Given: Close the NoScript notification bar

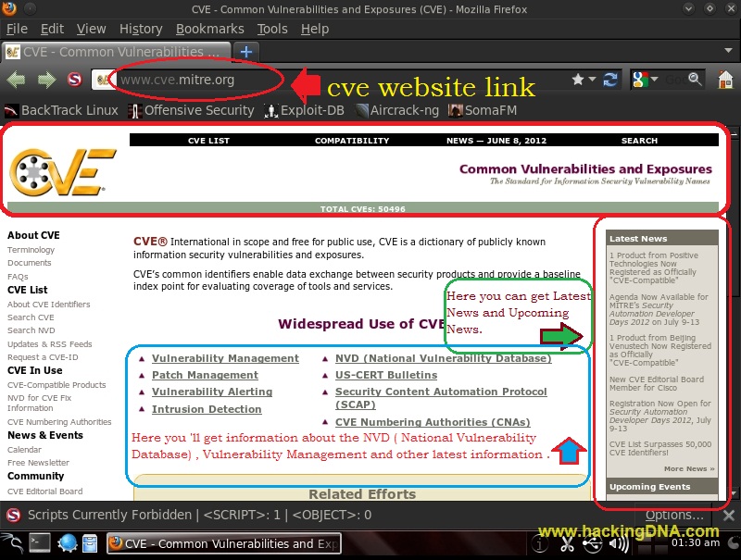Looking at the screenshot, I should pos(729,516).
